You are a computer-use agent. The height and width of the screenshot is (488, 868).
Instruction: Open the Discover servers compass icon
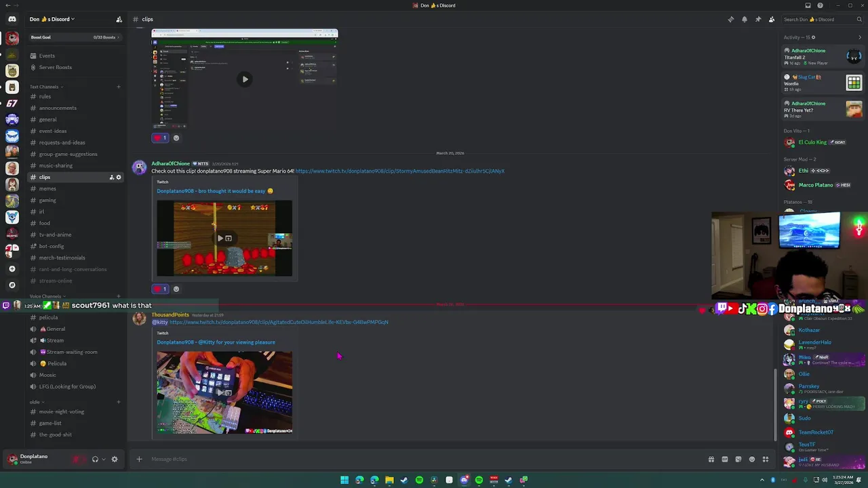12,285
